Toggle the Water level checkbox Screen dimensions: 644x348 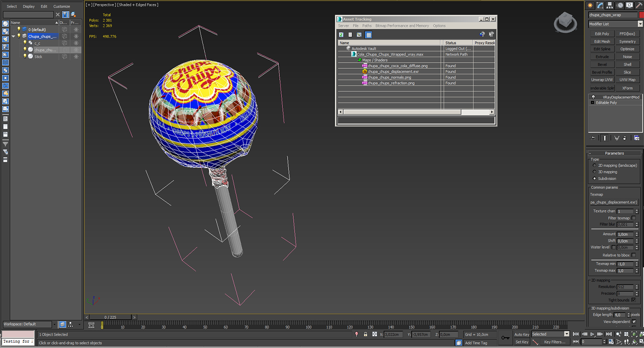[614, 247]
